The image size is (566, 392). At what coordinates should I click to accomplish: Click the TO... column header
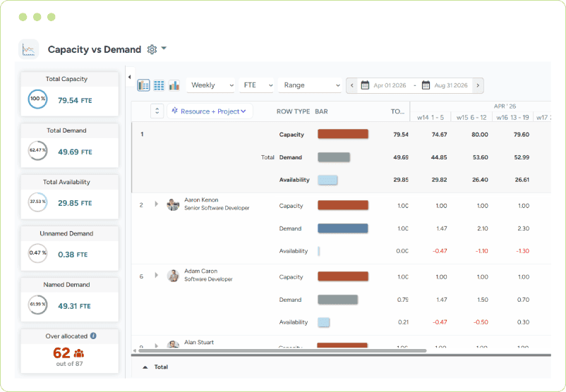click(x=397, y=111)
